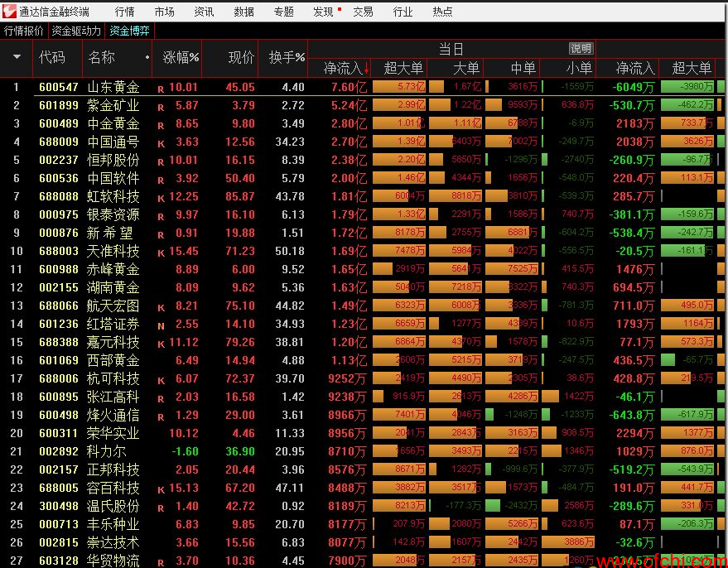Image resolution: width=728 pixels, height=568 pixels.
Task: Click stock code 600988
Action: click(x=59, y=269)
